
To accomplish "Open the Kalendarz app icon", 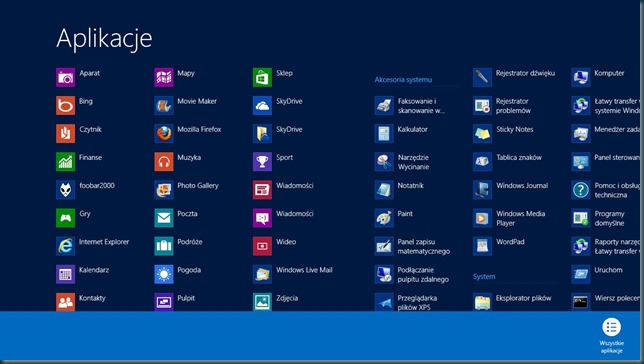I will (65, 274).
